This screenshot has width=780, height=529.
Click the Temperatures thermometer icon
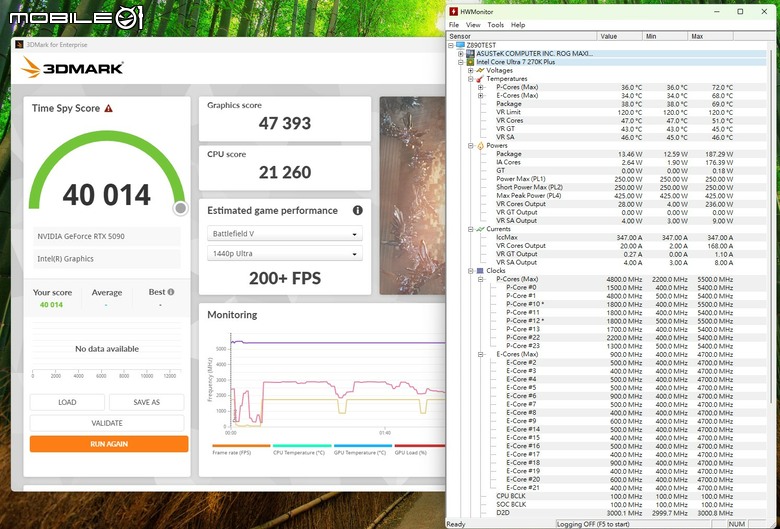click(x=480, y=79)
